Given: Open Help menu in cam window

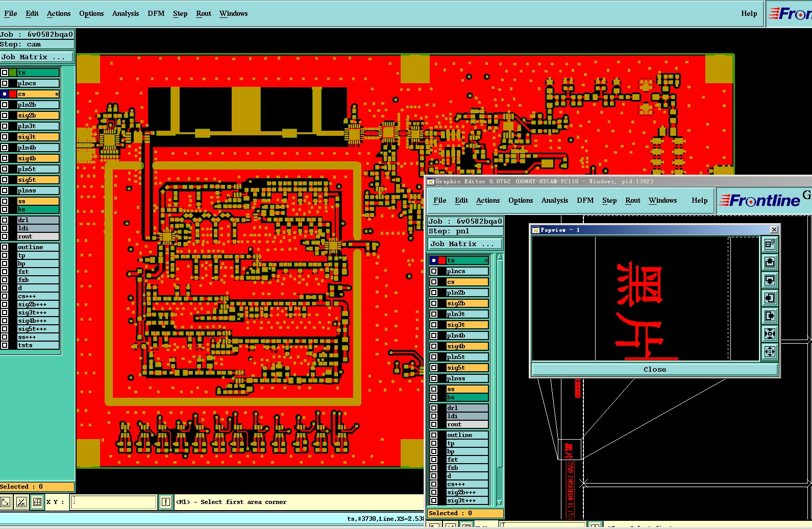Looking at the screenshot, I should click(x=749, y=14).
